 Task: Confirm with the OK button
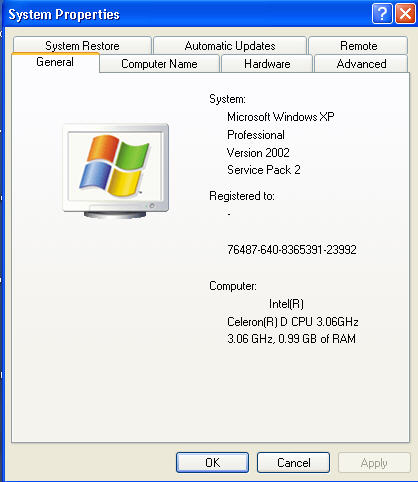click(212, 463)
